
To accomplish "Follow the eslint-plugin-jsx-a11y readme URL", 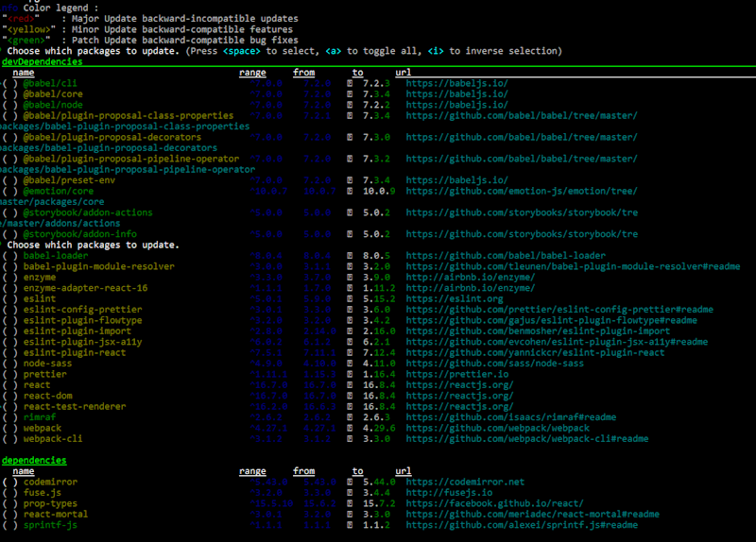I will [557, 342].
